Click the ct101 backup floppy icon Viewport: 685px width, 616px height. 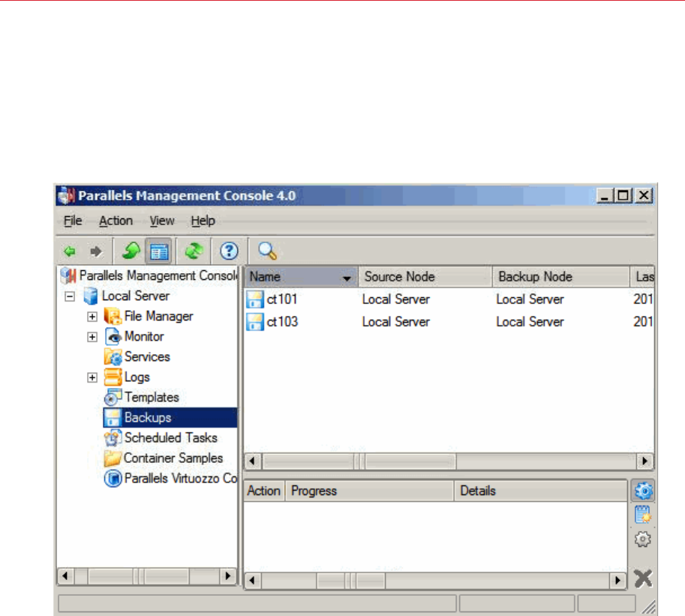coord(254,299)
